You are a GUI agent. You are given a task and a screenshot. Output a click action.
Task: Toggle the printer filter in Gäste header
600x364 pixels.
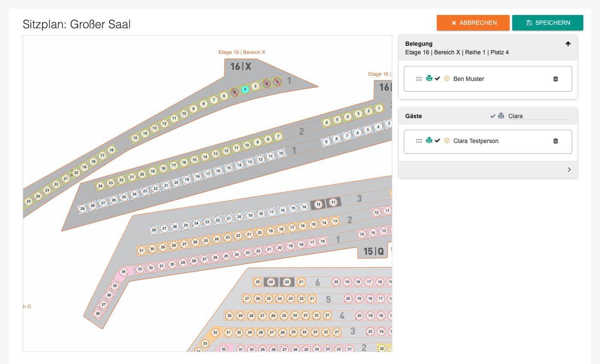click(x=501, y=116)
